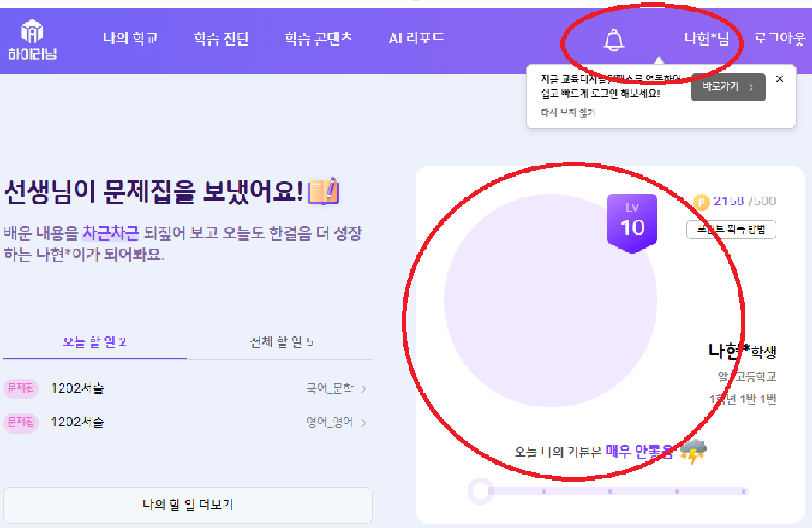Click the Lv 10 level badge
The width and height of the screenshot is (812, 528).
pyautogui.click(x=632, y=222)
